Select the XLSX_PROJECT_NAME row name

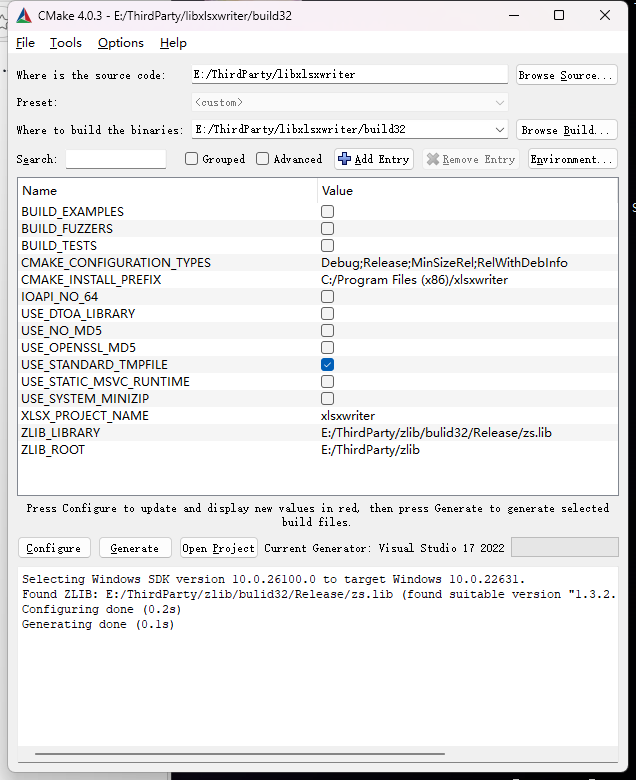pyautogui.click(x=85, y=416)
